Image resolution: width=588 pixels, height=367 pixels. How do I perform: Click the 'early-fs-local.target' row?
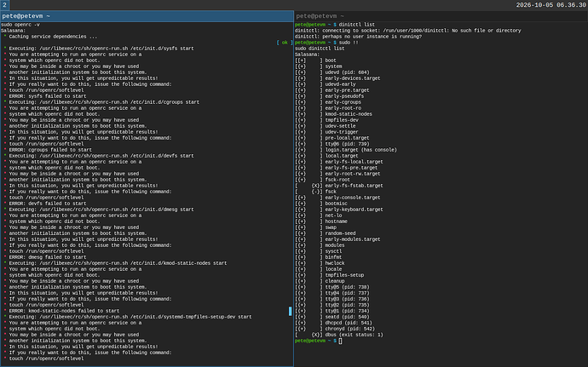tap(339, 162)
